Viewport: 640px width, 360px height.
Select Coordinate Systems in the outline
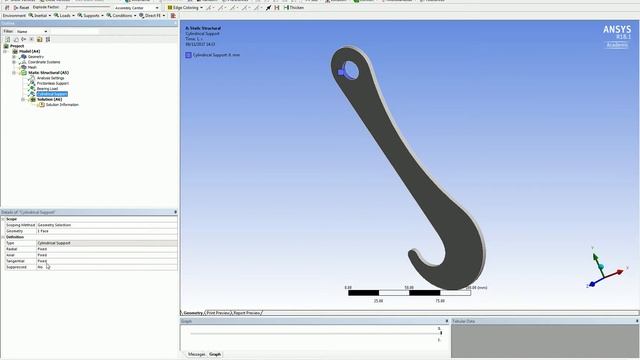(x=44, y=62)
